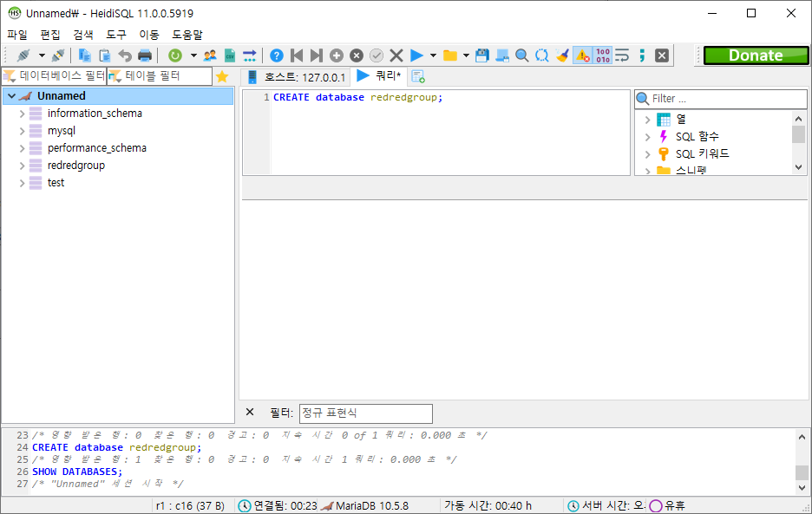Click the Save floppy disk icon

click(482, 55)
